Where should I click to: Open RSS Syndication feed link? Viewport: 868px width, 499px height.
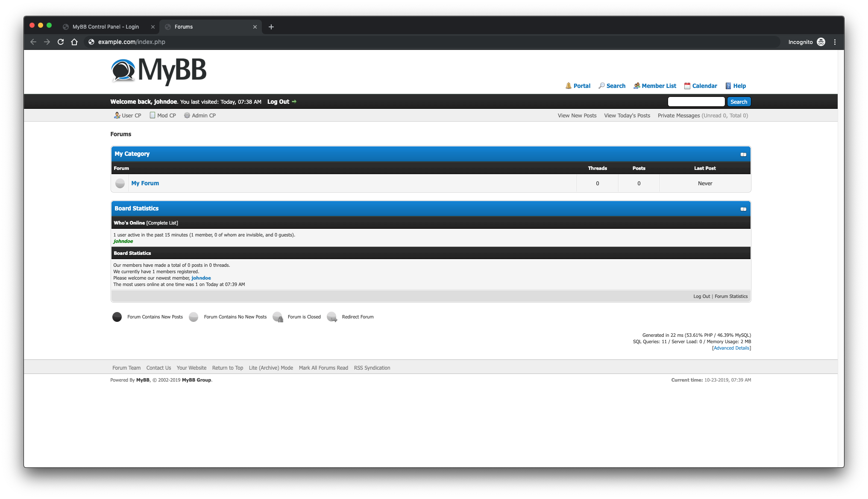[x=372, y=368]
